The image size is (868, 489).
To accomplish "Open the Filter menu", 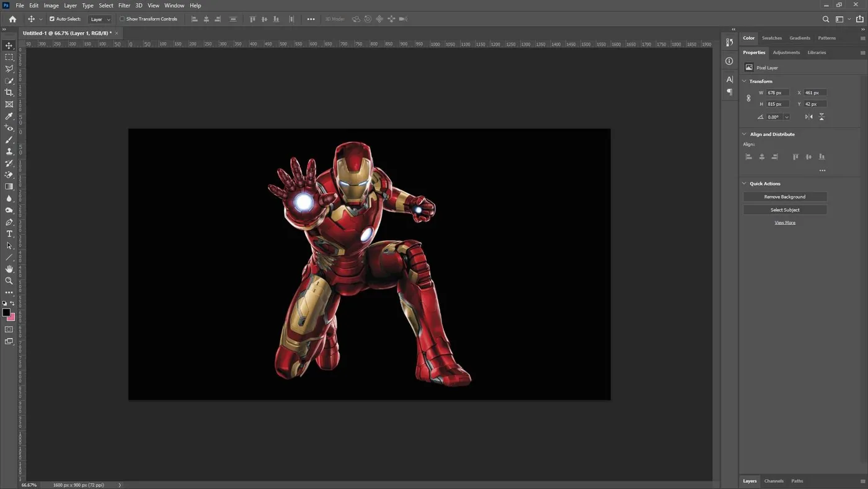I will (x=124, y=6).
